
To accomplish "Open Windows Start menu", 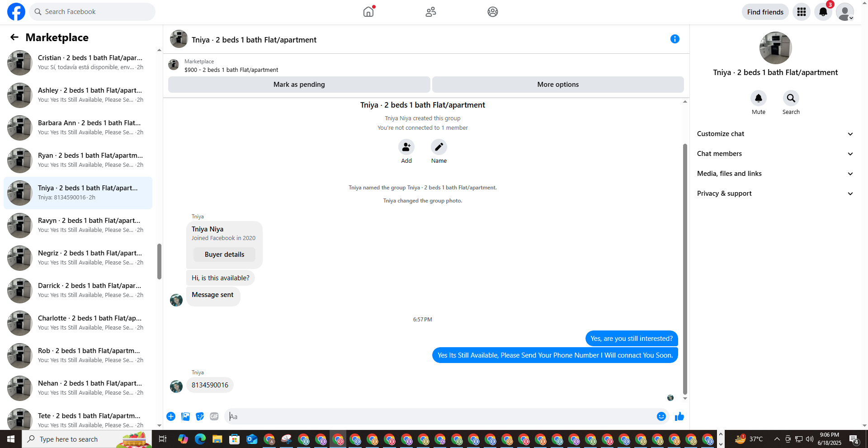I will pos(11,439).
